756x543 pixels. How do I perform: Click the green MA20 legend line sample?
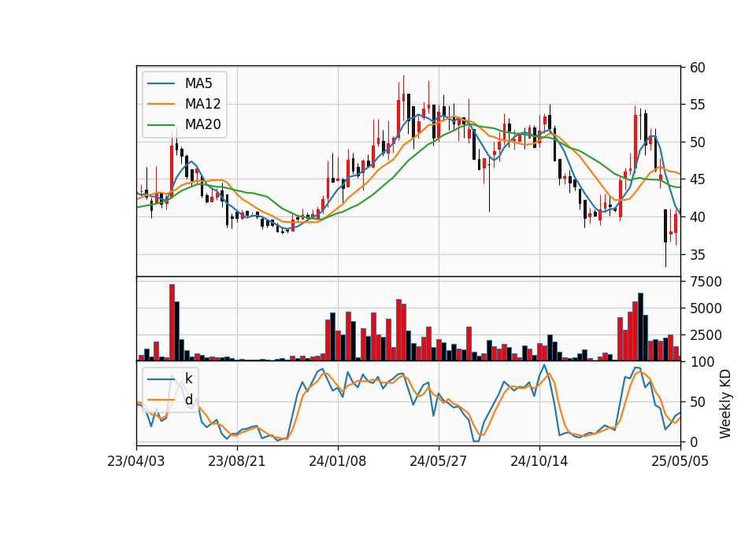pos(161,125)
